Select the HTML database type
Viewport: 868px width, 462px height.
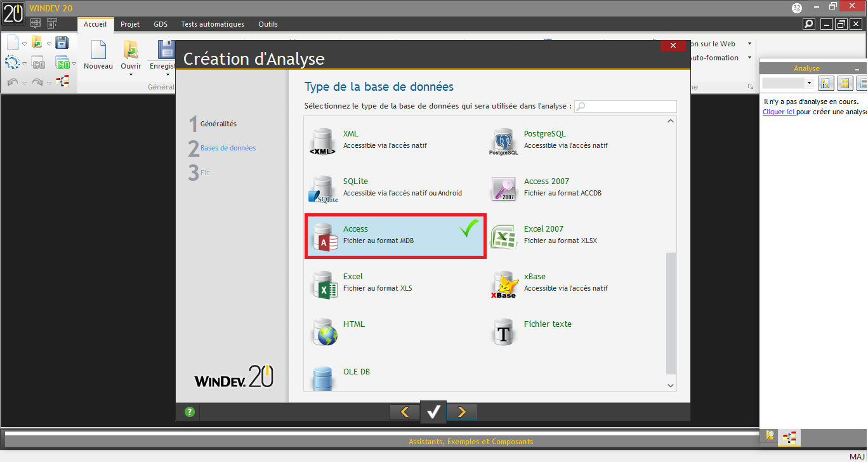click(395, 332)
